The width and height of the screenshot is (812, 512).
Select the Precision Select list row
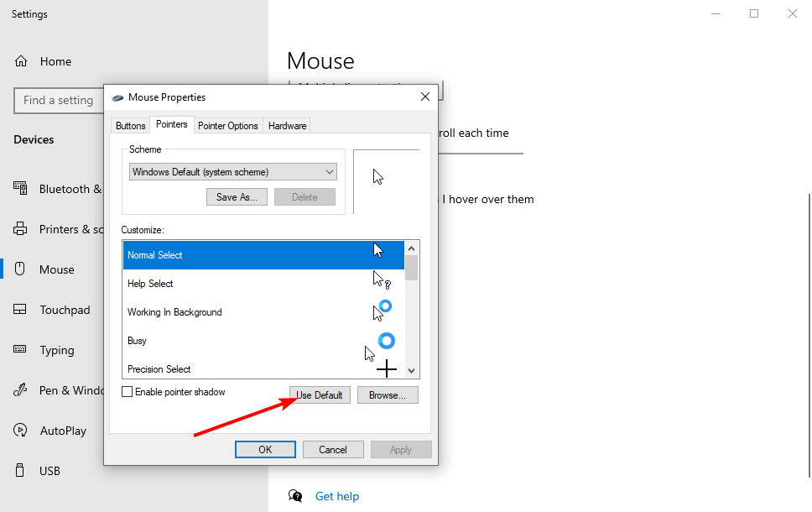pos(263,368)
